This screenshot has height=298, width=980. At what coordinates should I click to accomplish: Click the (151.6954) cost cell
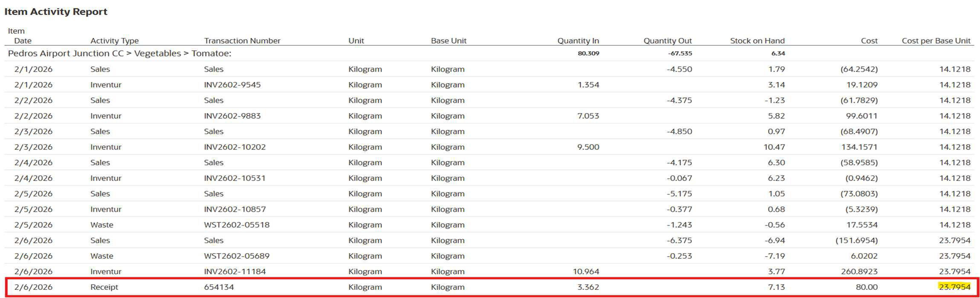pyautogui.click(x=856, y=240)
